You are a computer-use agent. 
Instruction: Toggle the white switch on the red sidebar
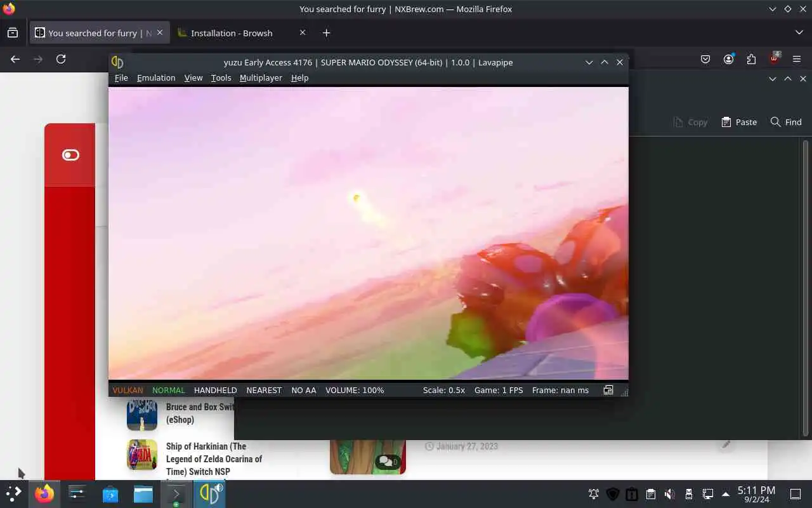[x=70, y=155]
